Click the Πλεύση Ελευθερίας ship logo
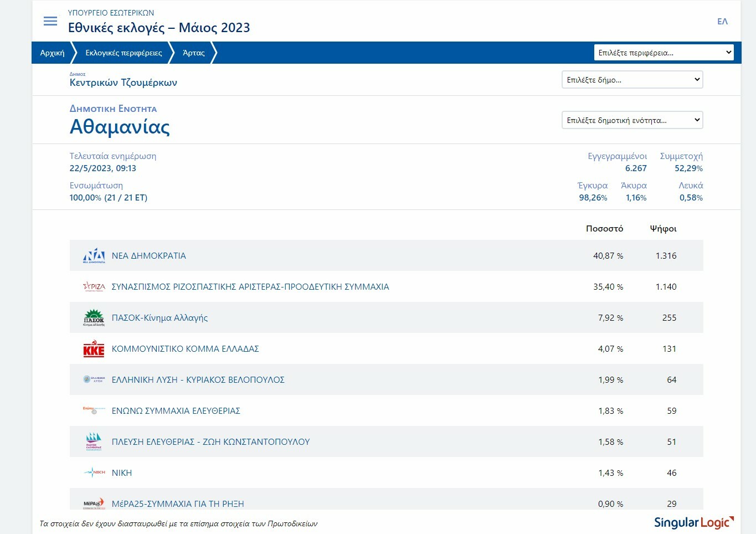This screenshot has height=534, width=756. [94, 441]
